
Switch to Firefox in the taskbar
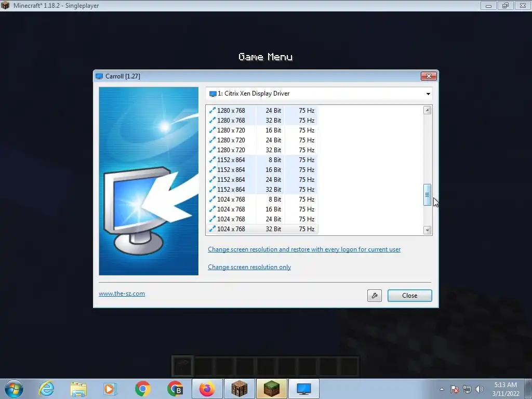pos(207,389)
